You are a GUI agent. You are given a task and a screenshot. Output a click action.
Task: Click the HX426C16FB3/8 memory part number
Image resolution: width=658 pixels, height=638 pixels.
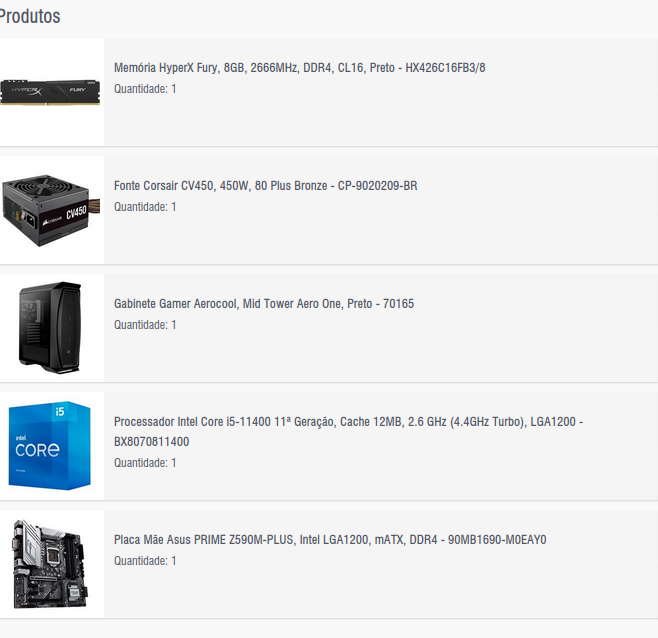click(445, 68)
